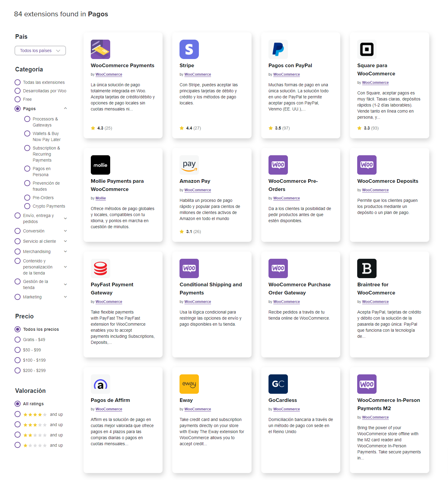This screenshot has width=448, height=480.
Task: Click the Braintree B logo icon
Action: [x=367, y=268]
